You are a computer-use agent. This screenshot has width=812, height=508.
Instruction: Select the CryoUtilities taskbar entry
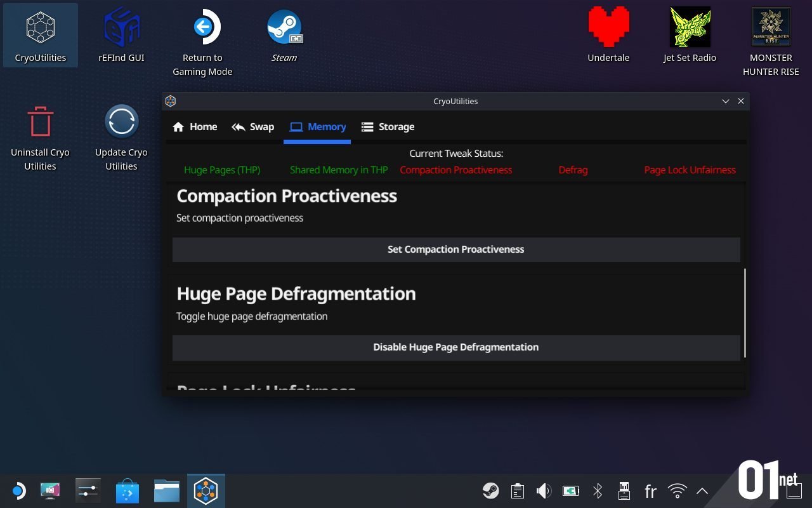(206, 491)
